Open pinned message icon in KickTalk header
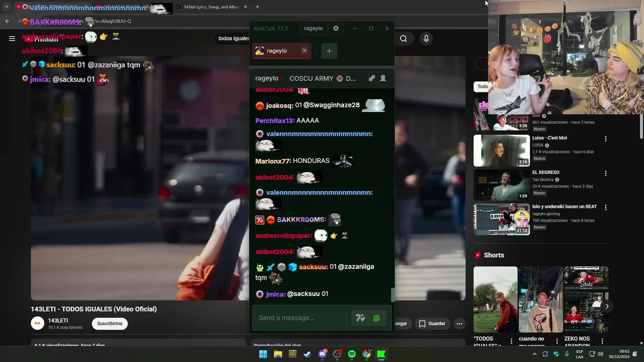The image size is (644, 362). point(372,78)
